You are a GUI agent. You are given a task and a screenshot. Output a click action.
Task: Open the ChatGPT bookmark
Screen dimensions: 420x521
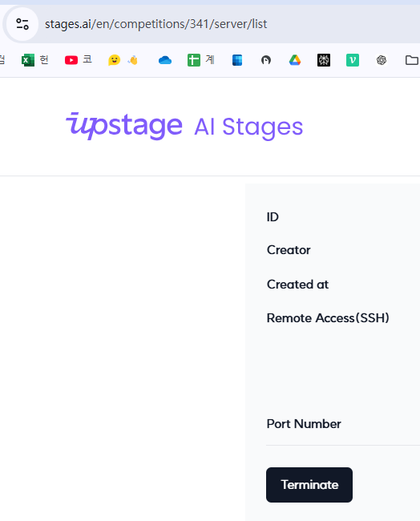(382, 60)
